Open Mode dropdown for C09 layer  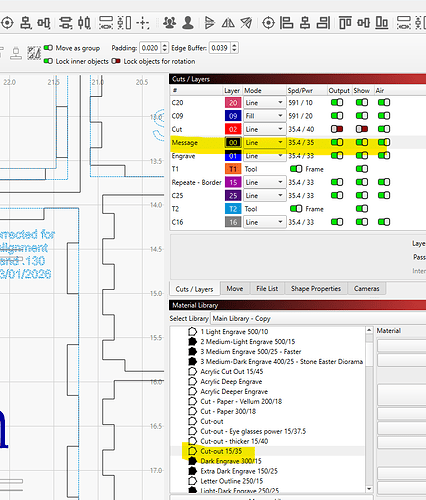264,116
